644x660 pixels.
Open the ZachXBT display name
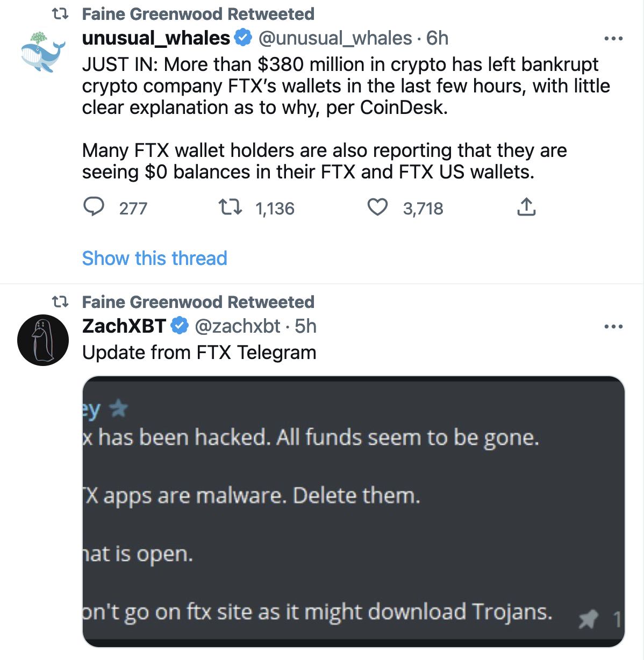(x=124, y=326)
